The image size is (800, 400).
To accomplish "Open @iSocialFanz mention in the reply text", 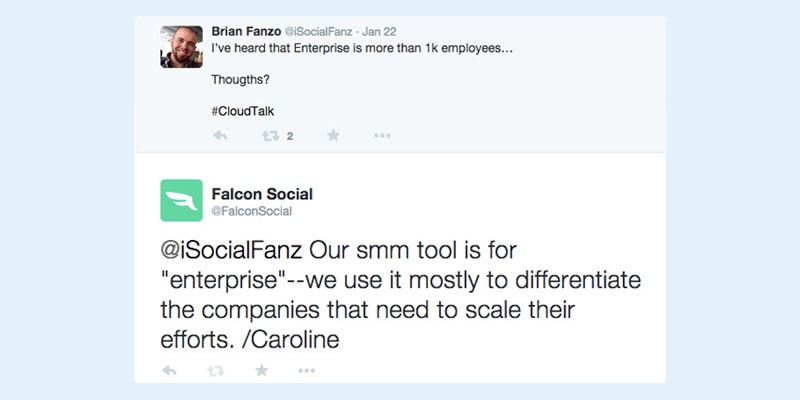I will [x=232, y=251].
